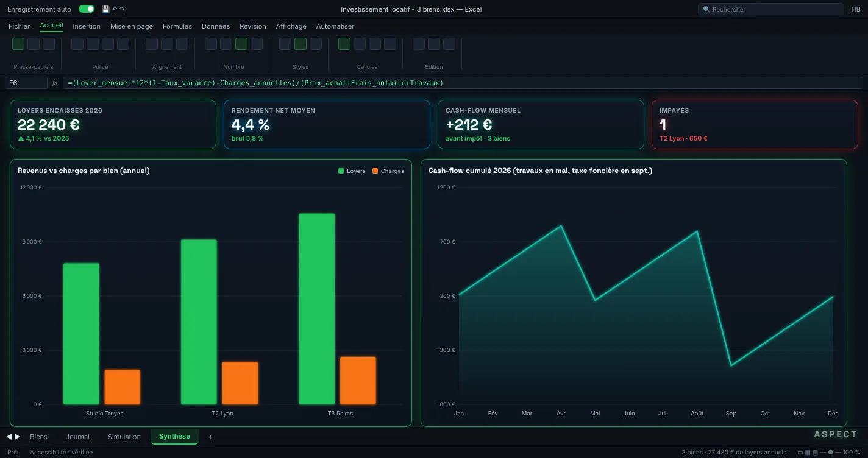Click the E6 name box
Viewport: 868px width, 458px height.
click(26, 83)
